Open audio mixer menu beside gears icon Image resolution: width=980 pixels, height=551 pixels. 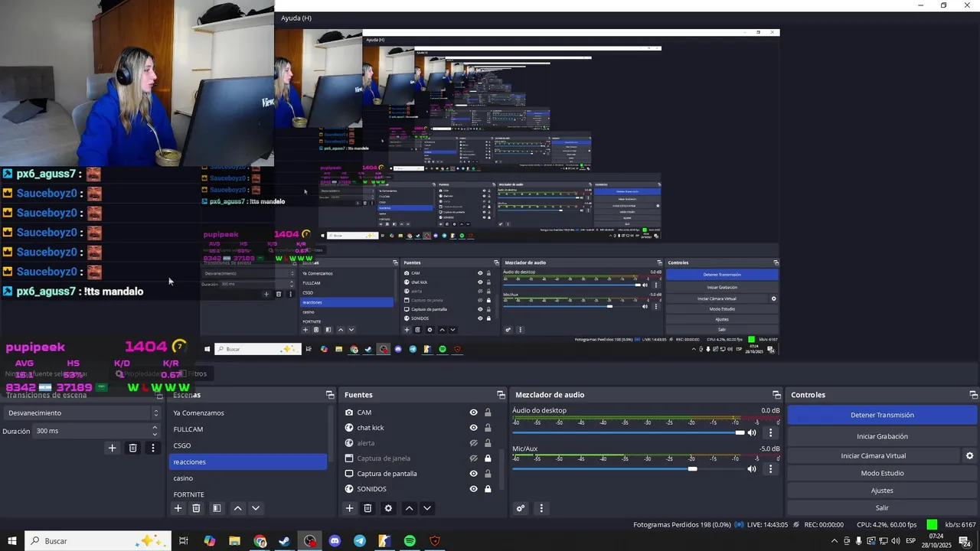click(541, 508)
